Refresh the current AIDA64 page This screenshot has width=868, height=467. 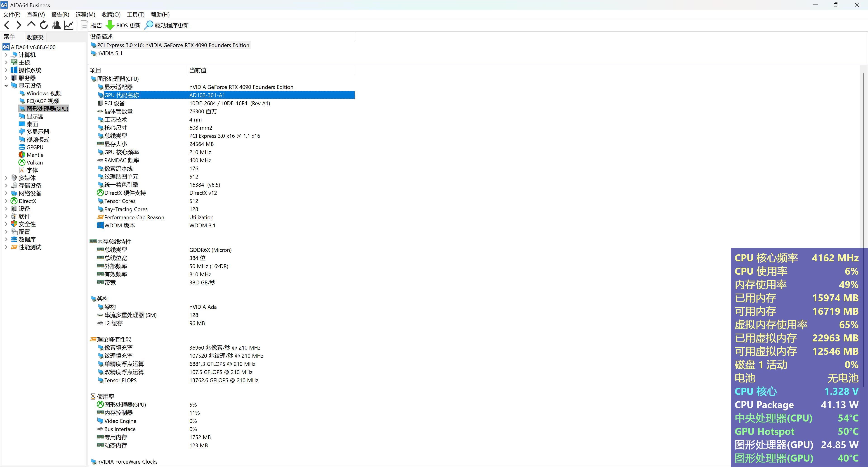pyautogui.click(x=44, y=25)
